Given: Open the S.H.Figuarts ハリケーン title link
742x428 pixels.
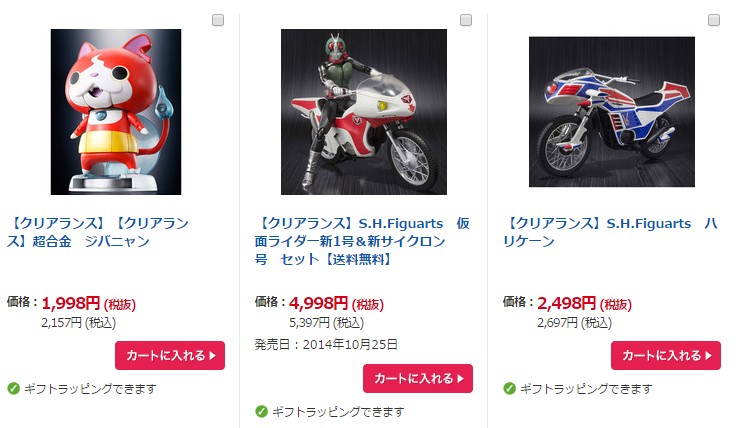Looking at the screenshot, I should 610,232.
